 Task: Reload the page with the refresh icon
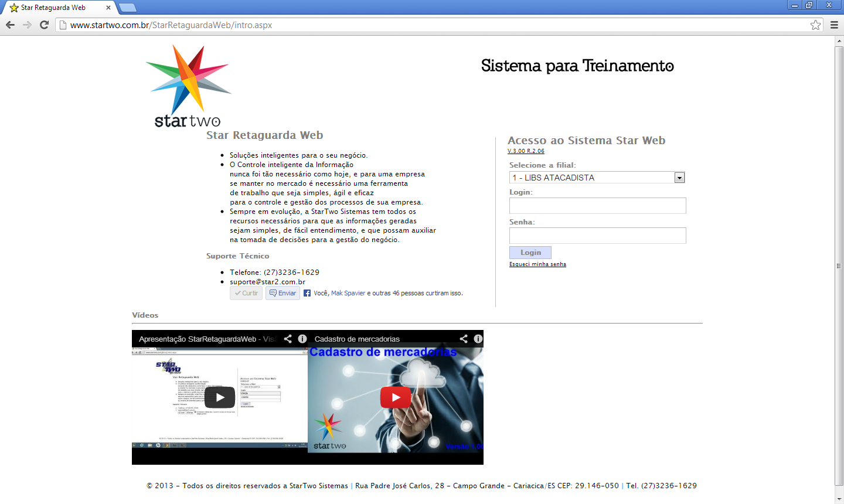coord(44,25)
